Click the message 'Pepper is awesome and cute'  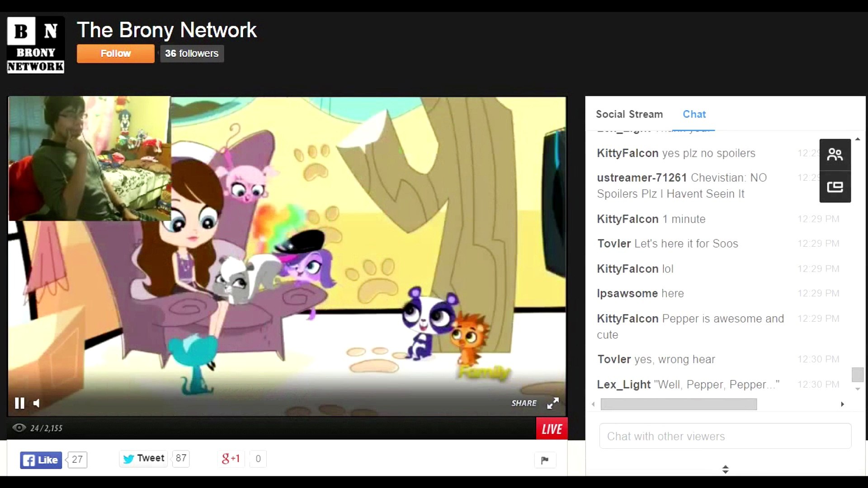pos(690,327)
